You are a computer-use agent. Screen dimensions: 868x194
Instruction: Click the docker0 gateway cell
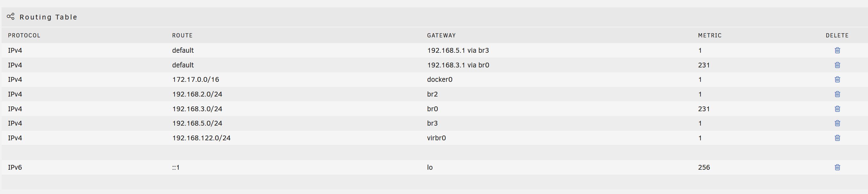[x=440, y=79]
